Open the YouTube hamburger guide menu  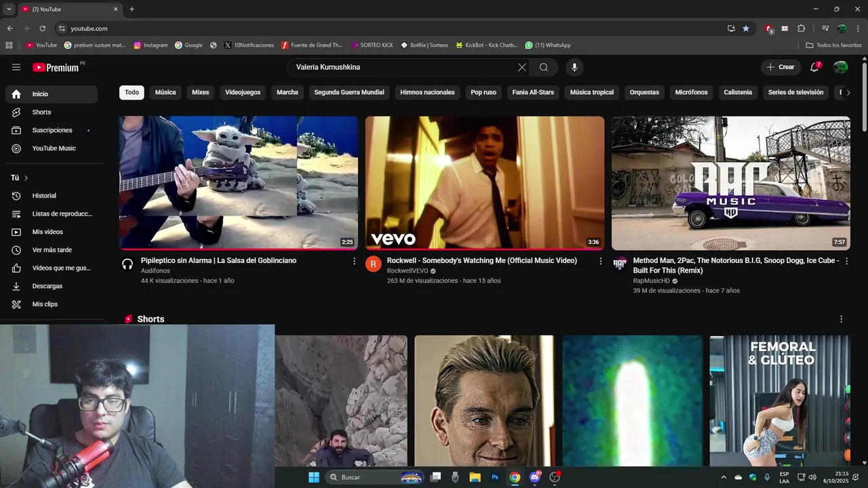(16, 67)
